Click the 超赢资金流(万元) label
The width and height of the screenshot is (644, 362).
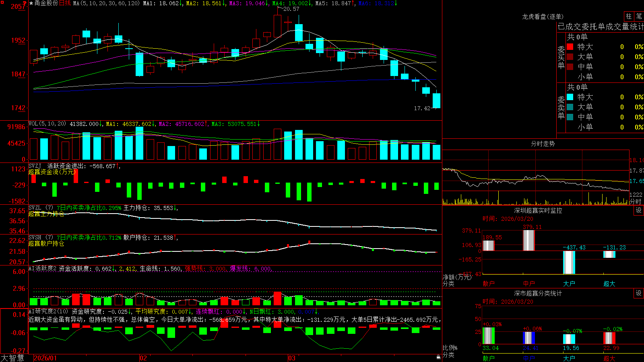[52, 172]
